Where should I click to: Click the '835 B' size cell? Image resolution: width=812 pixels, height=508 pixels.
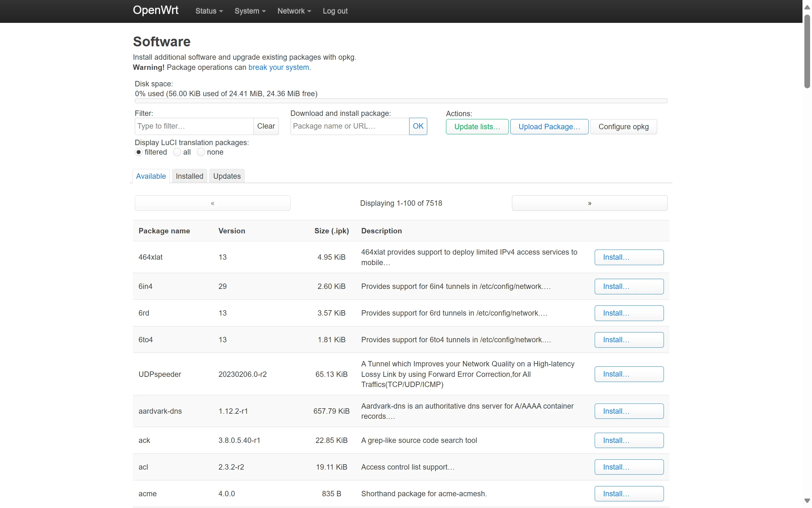(331, 493)
